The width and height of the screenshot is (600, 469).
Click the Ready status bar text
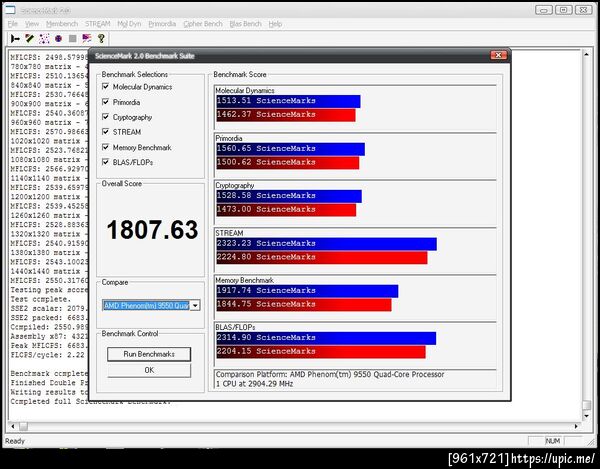(15, 441)
